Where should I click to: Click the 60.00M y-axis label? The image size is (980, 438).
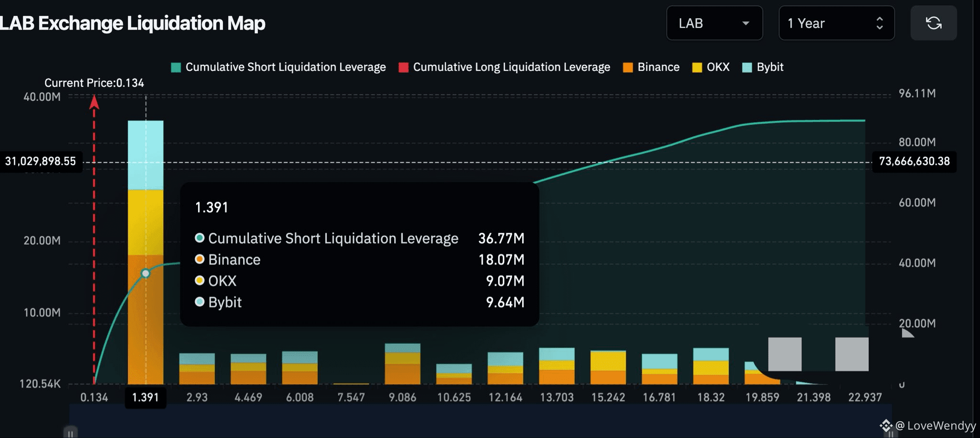(x=917, y=203)
